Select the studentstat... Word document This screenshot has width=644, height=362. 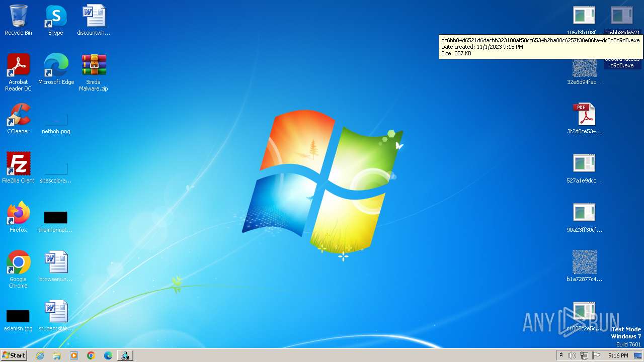pyautogui.click(x=56, y=316)
